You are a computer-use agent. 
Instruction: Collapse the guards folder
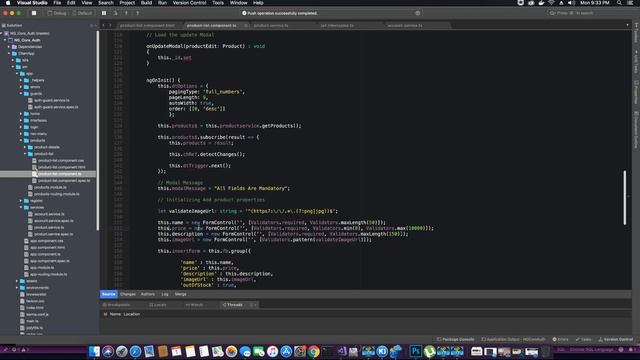click(21, 93)
